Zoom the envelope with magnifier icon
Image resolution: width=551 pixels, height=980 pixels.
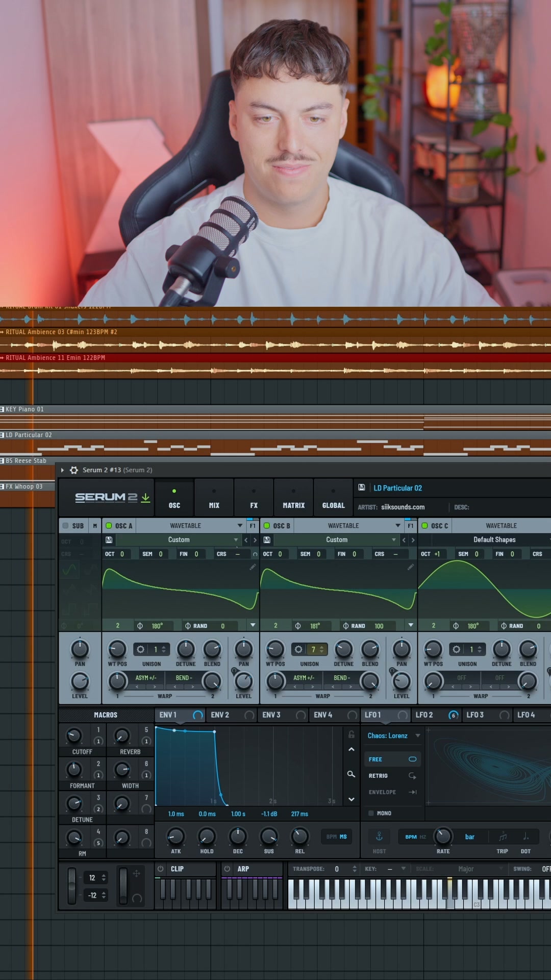tap(351, 774)
